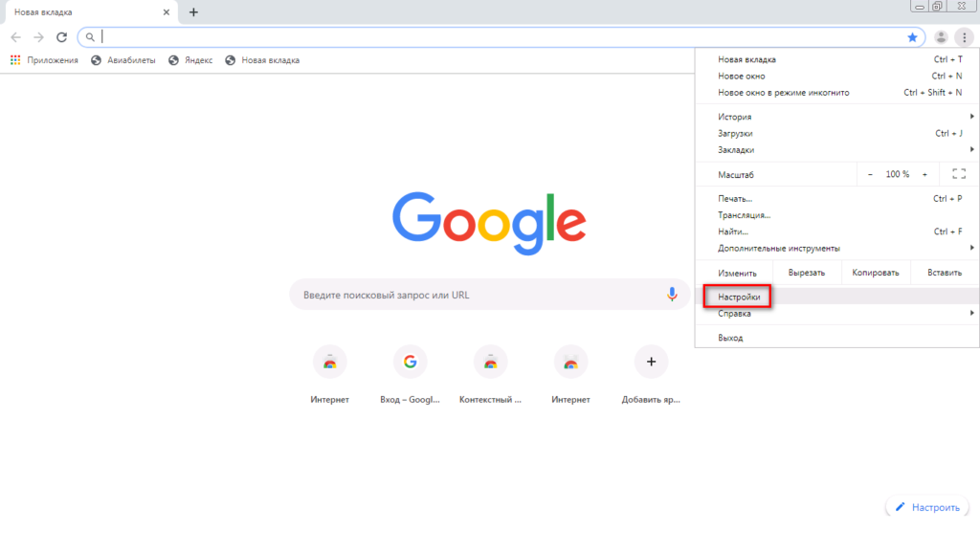Click Вставить in the edit row

(945, 273)
